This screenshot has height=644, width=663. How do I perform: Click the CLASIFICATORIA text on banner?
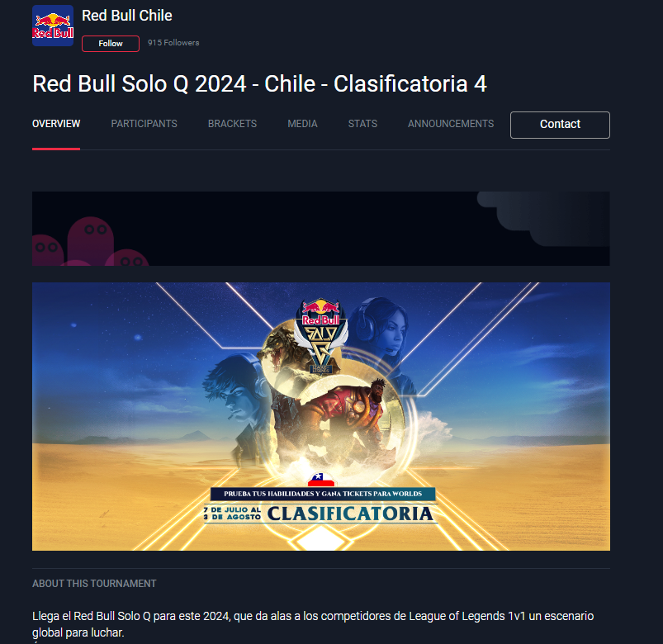coord(350,514)
